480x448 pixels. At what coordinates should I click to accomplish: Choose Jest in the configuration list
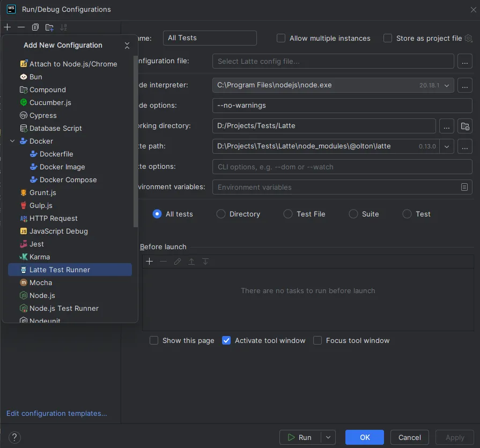tap(36, 244)
